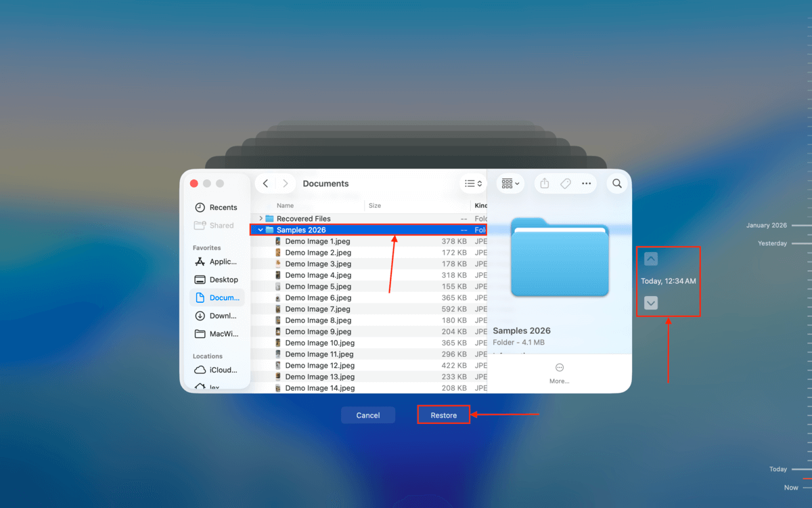Click the Cancel button
This screenshot has width=812, height=508.
tap(367, 415)
